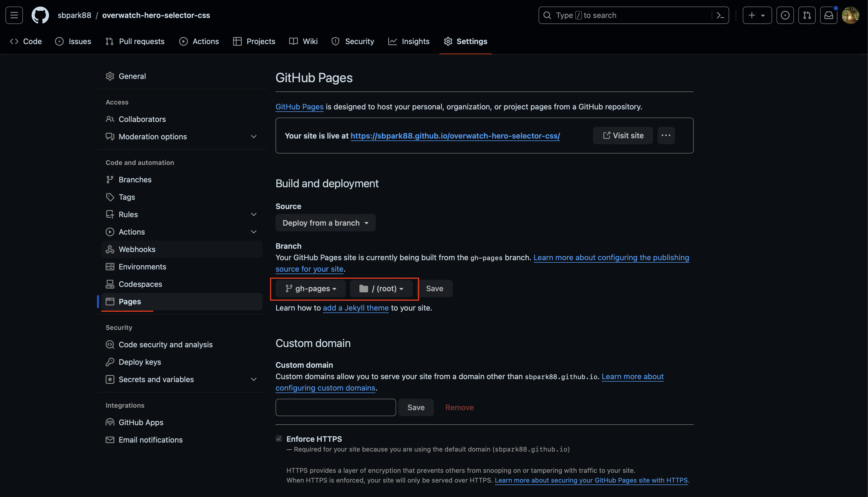Screen dimensions: 868x497
Task: Switch to the Insights tab
Action: tap(409, 41)
